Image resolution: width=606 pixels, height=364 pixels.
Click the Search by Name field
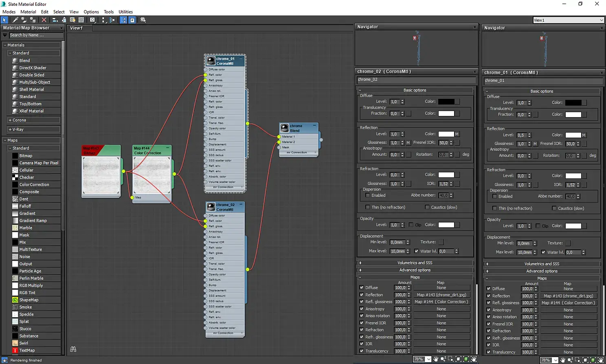coord(36,35)
